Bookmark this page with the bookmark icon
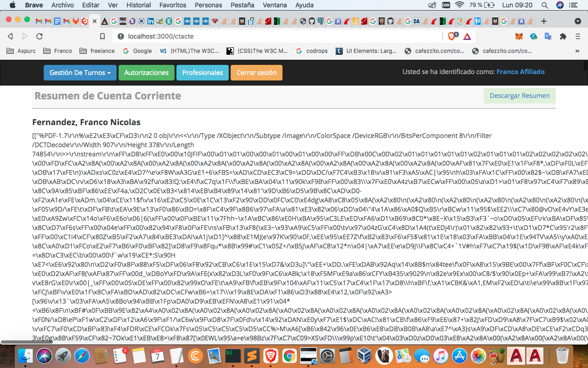588x368 pixels. coord(102,36)
